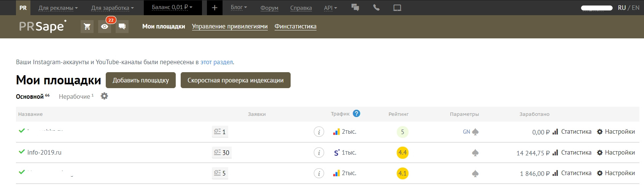Image resolution: width=644 pixels, height=185 pixels.
Task: Click the monitor screen icon in top bar
Action: [x=397, y=8]
